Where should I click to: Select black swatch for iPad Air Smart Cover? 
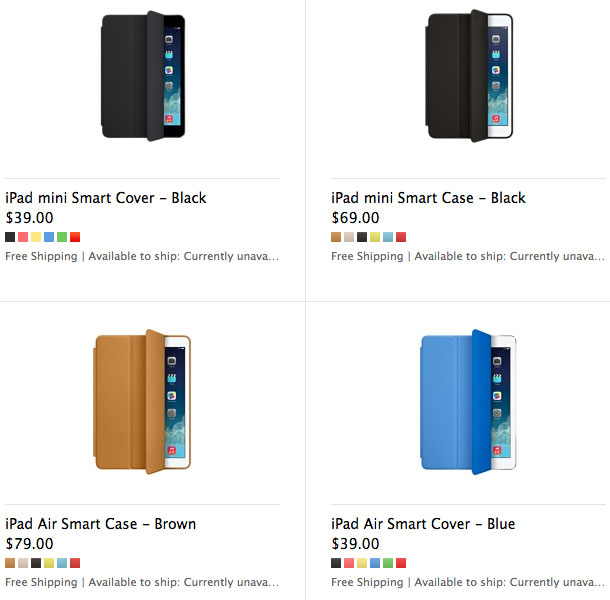(x=336, y=563)
